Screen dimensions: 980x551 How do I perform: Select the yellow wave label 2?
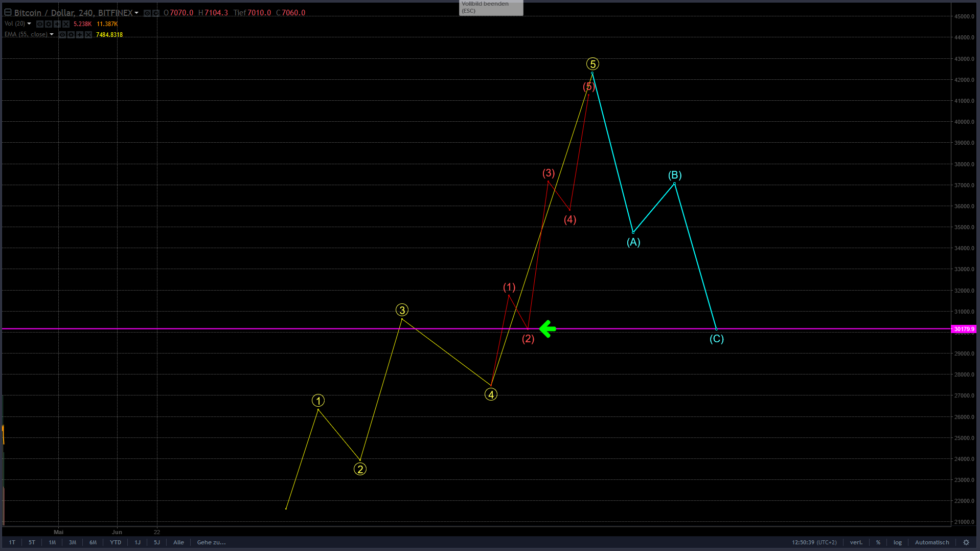point(360,469)
